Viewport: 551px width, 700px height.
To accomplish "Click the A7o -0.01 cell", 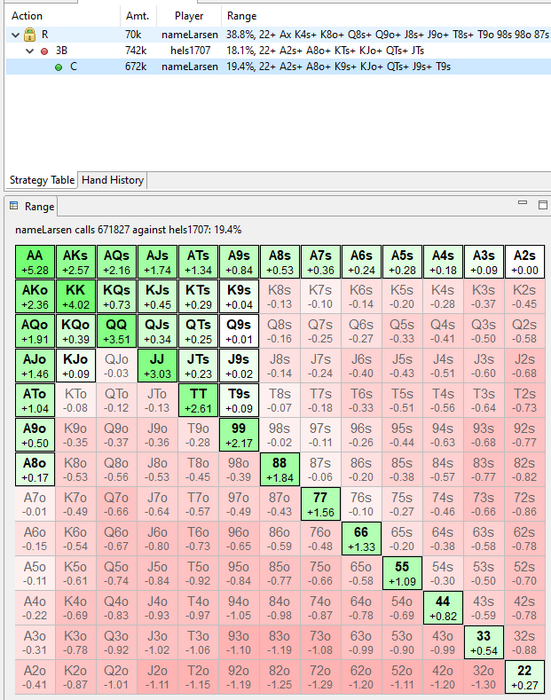I will [35, 504].
